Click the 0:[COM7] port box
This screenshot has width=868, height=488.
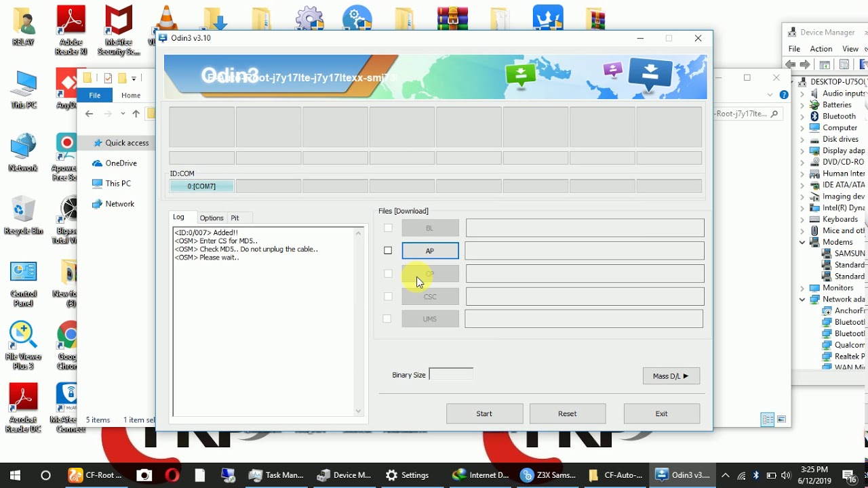[x=201, y=186]
